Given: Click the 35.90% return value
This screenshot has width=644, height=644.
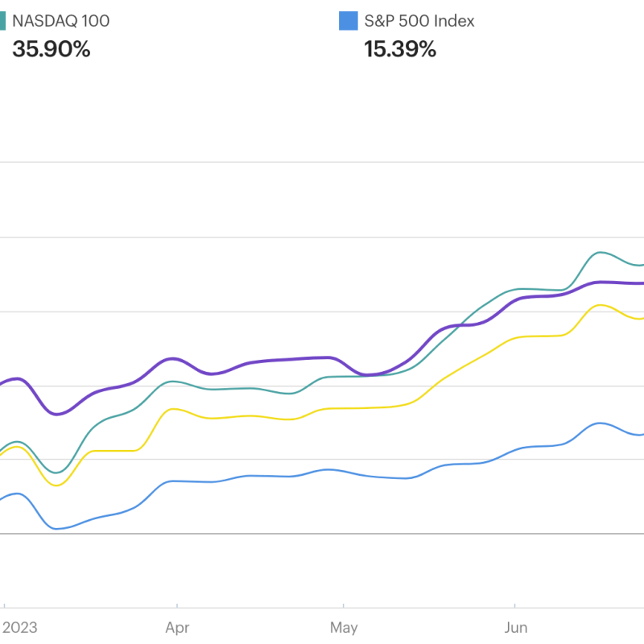Looking at the screenshot, I should click(x=52, y=49).
